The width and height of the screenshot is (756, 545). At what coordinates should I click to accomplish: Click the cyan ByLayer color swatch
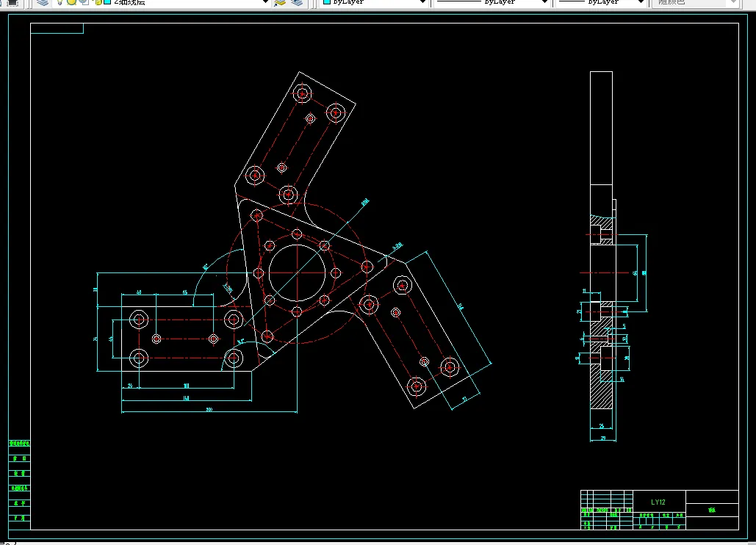tap(326, 2)
